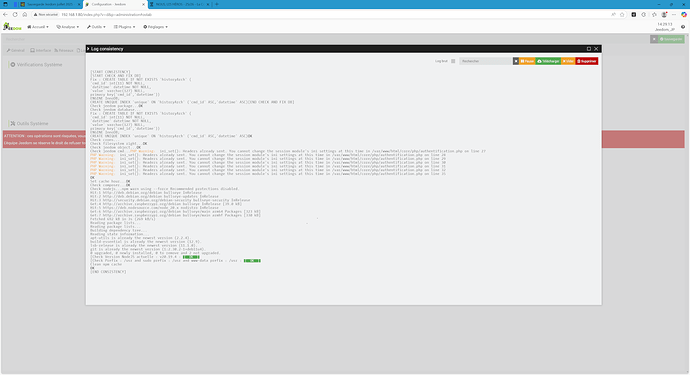Expand the Analyse menu

coord(68,27)
